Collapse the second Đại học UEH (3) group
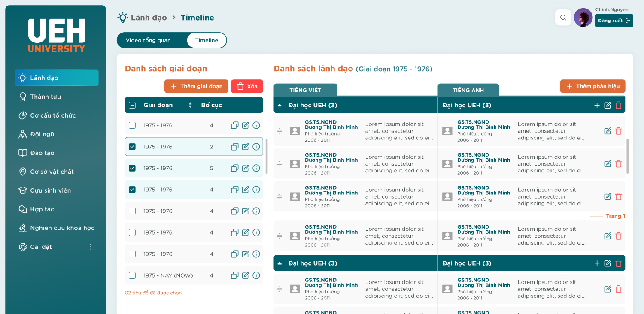The image size is (644, 314). pos(280,263)
